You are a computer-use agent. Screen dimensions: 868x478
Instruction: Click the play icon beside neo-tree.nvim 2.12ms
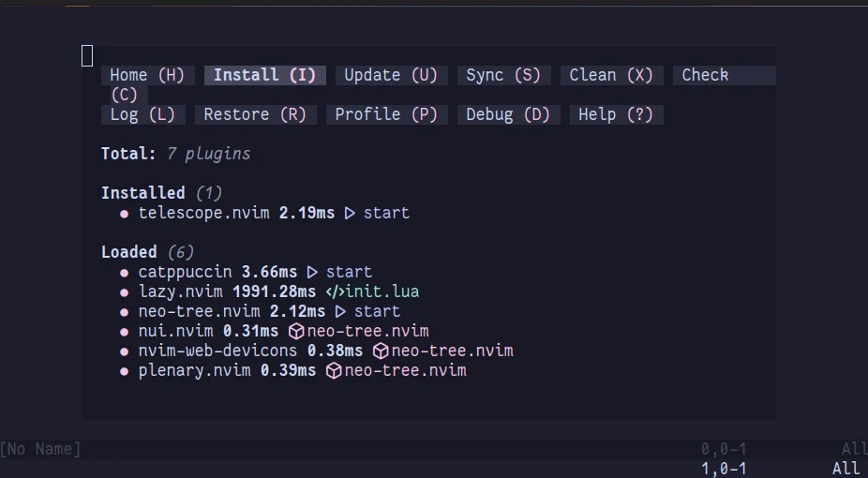coord(340,311)
